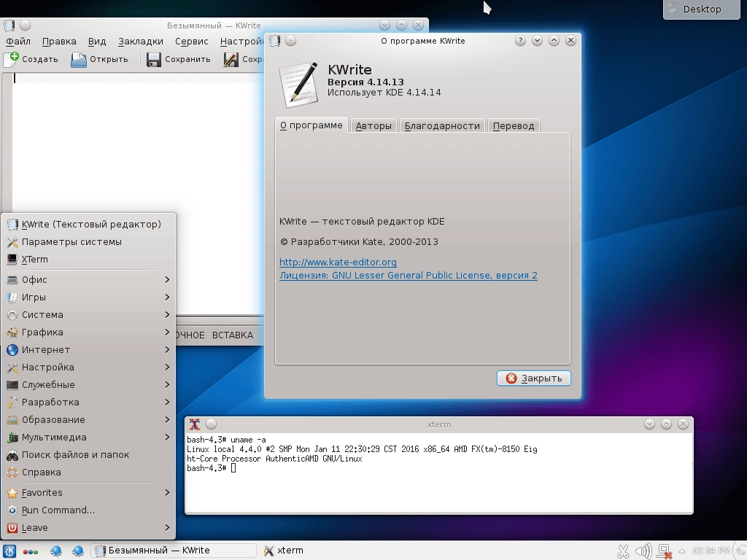
Task: Click the Поиск файлов и папок binoculars icon
Action: (13, 455)
